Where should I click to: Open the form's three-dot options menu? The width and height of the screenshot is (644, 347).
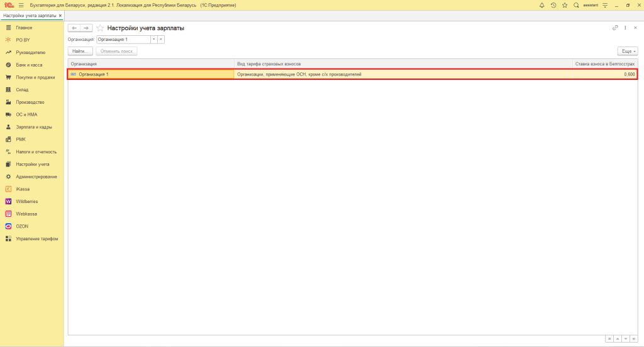[625, 28]
